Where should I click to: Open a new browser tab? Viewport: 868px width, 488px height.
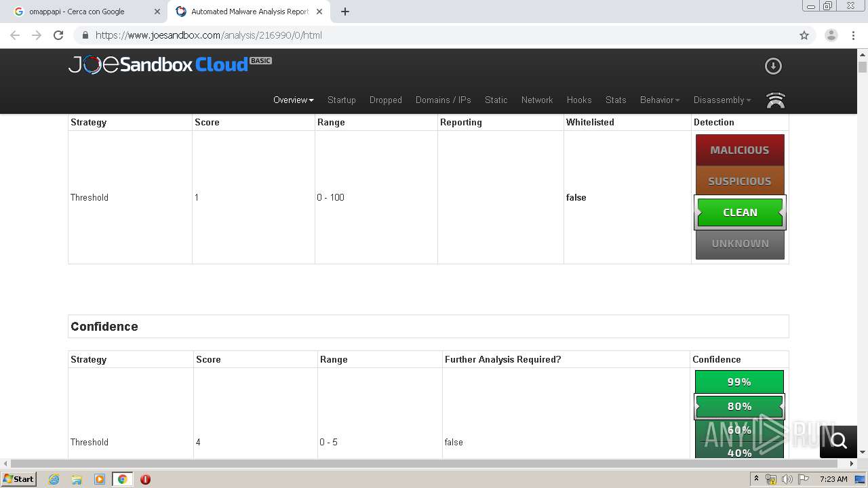coord(345,12)
